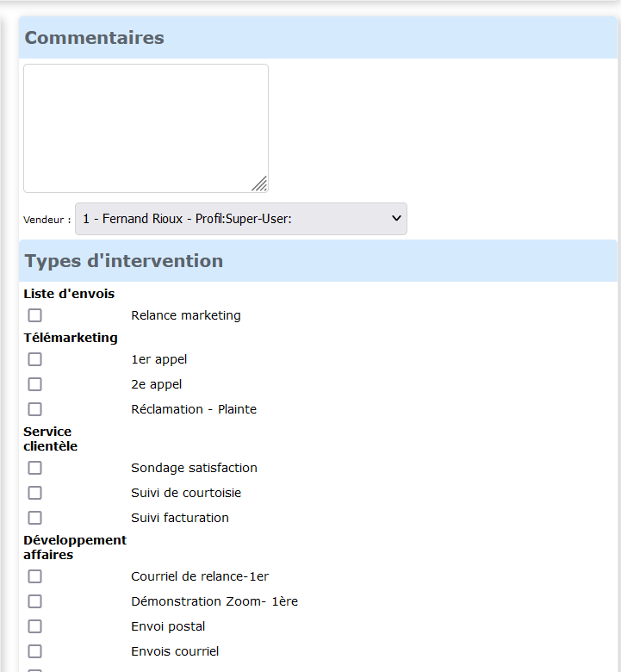The height and width of the screenshot is (672, 621).
Task: Enable the Courriel de relance-1er checkbox
Action: coord(34,576)
